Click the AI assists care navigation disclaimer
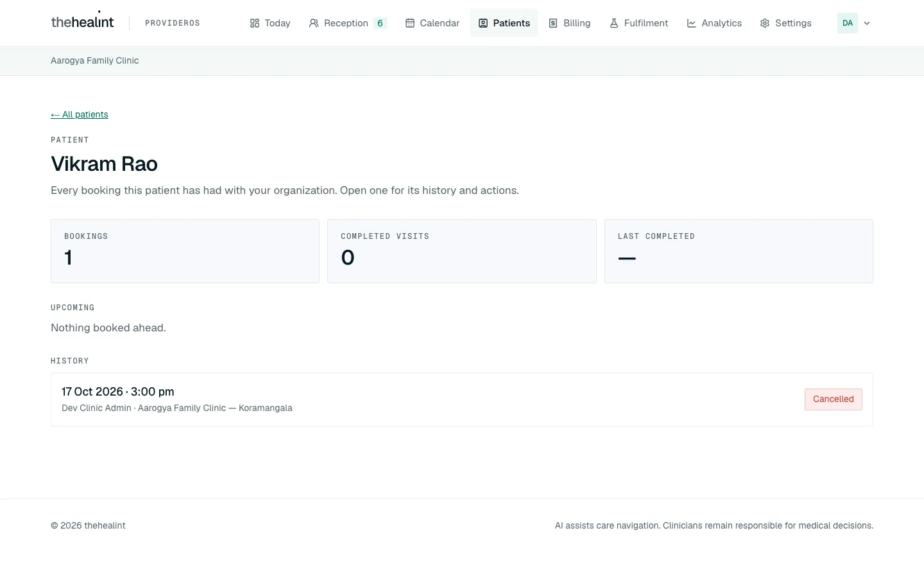924x578 pixels. coord(714,525)
